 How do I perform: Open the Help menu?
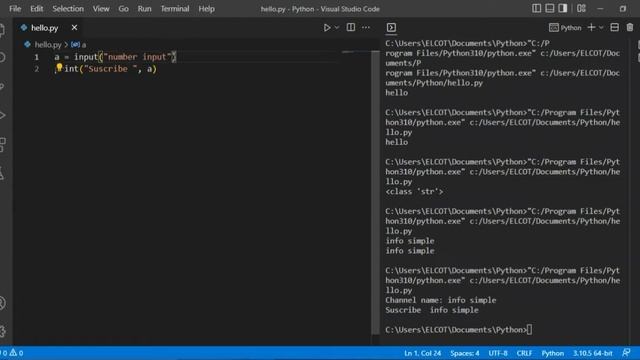click(x=207, y=9)
